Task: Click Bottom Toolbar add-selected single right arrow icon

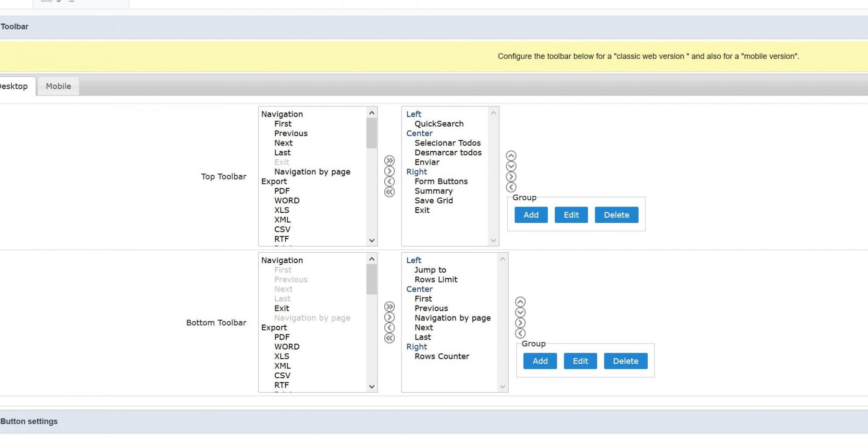Action: pyautogui.click(x=389, y=317)
